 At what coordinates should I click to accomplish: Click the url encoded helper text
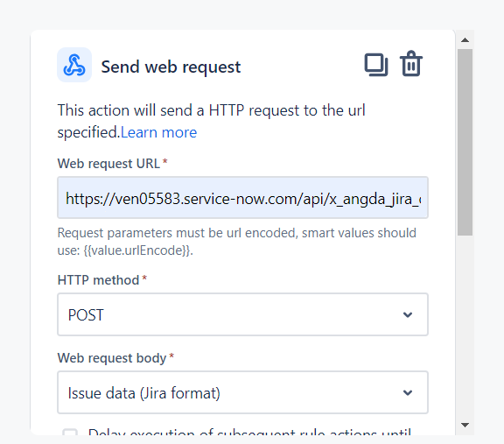(x=236, y=242)
